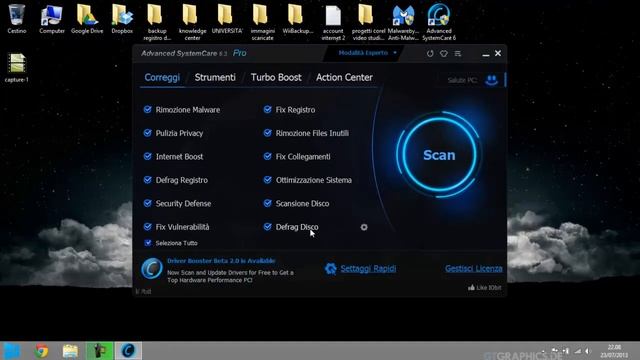Open the Turbo Boost tab
The image size is (640, 360).
[x=276, y=77]
